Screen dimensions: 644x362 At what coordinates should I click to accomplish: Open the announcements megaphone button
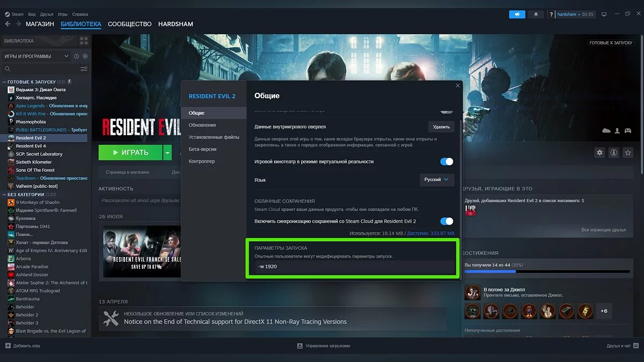pyautogui.click(x=517, y=14)
